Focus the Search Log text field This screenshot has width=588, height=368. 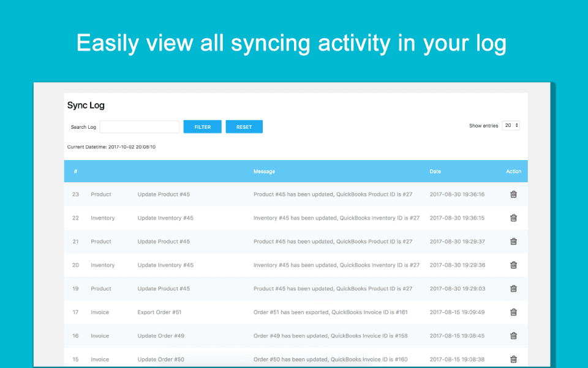[x=140, y=127]
